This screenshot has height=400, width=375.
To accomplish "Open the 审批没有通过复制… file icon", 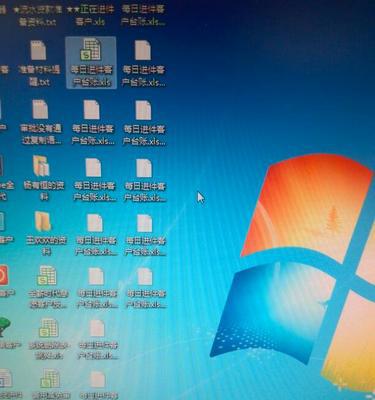I will (41, 109).
